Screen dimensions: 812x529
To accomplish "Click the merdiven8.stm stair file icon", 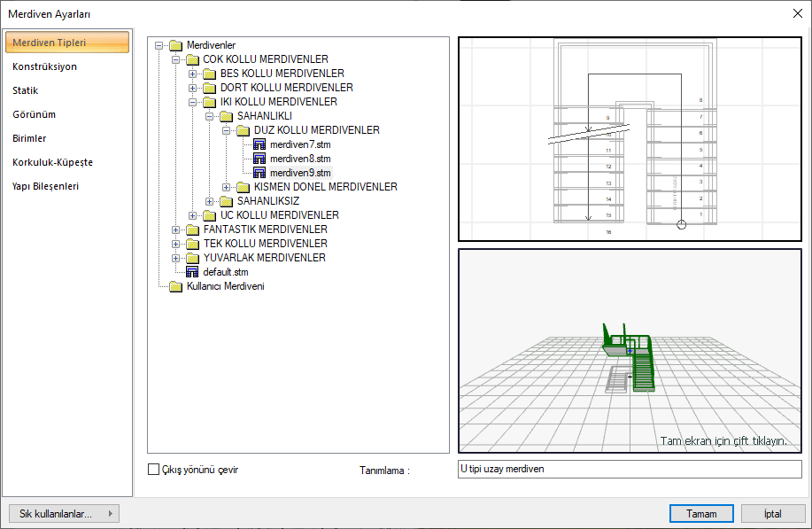I will pyautogui.click(x=259, y=159).
